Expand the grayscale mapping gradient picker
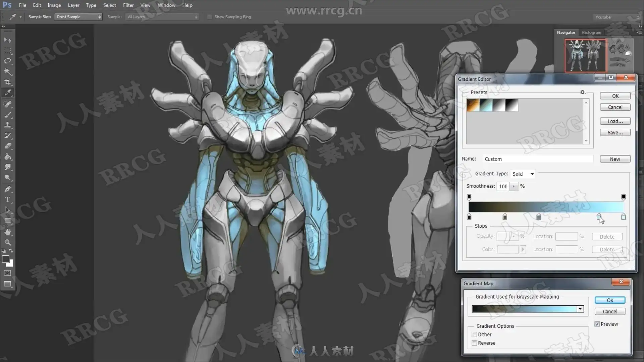Screen dimensions: 644x362 pyautogui.click(x=580, y=309)
